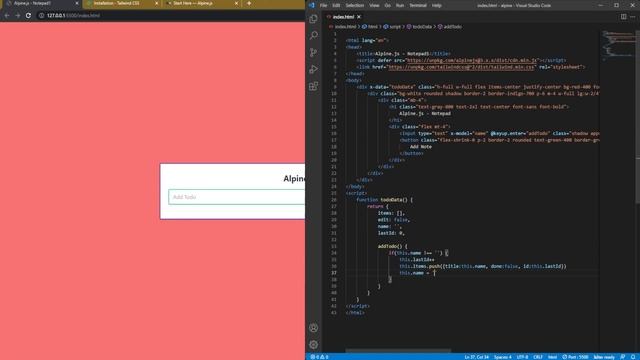Open Explorer view in VS Code activity bar
The width and height of the screenshot is (640, 360).
[x=313, y=19]
